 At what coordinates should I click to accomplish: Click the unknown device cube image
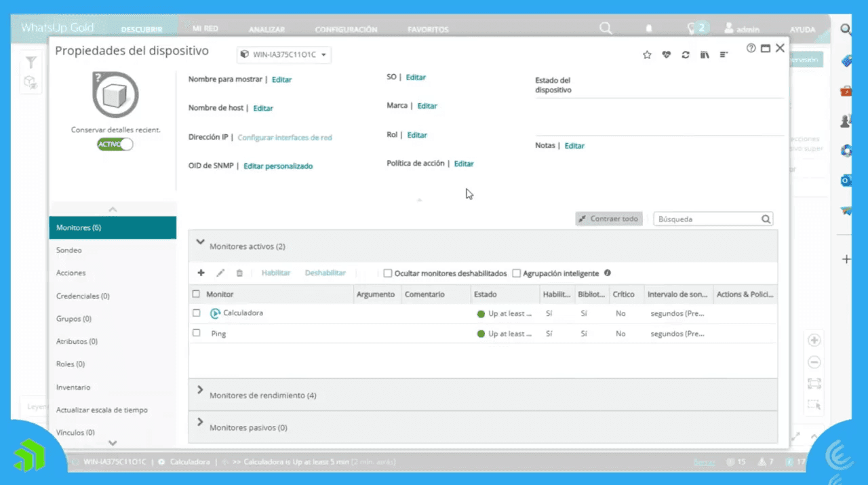point(115,95)
